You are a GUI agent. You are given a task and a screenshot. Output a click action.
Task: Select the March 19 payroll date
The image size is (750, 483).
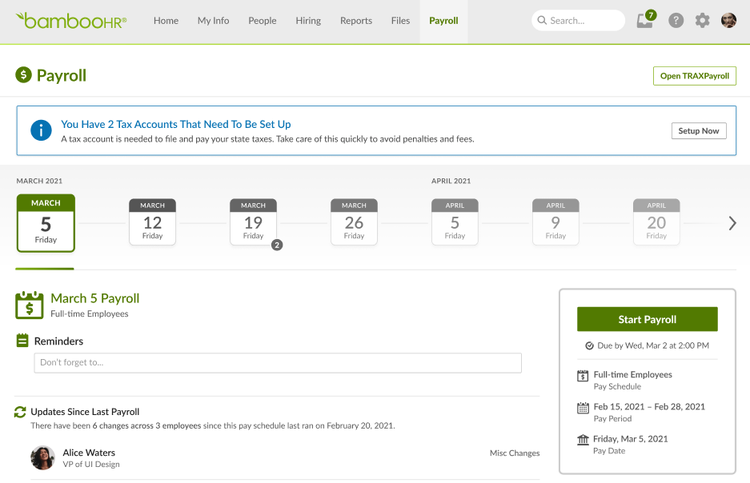point(253,222)
